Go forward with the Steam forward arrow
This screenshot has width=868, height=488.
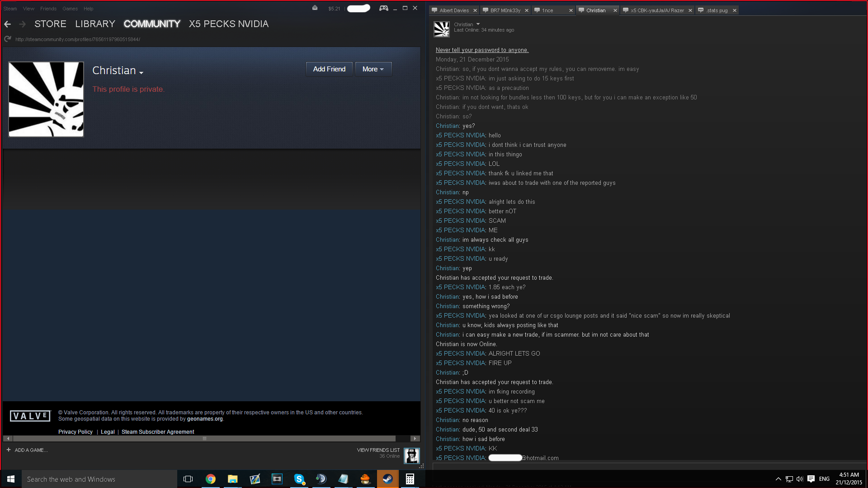coord(22,24)
